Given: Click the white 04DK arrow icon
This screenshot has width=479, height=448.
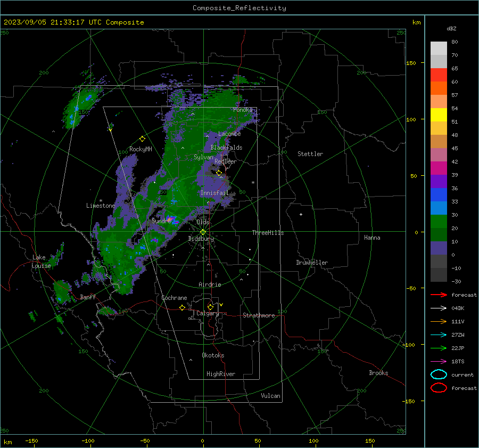Looking at the screenshot, I should (x=439, y=308).
